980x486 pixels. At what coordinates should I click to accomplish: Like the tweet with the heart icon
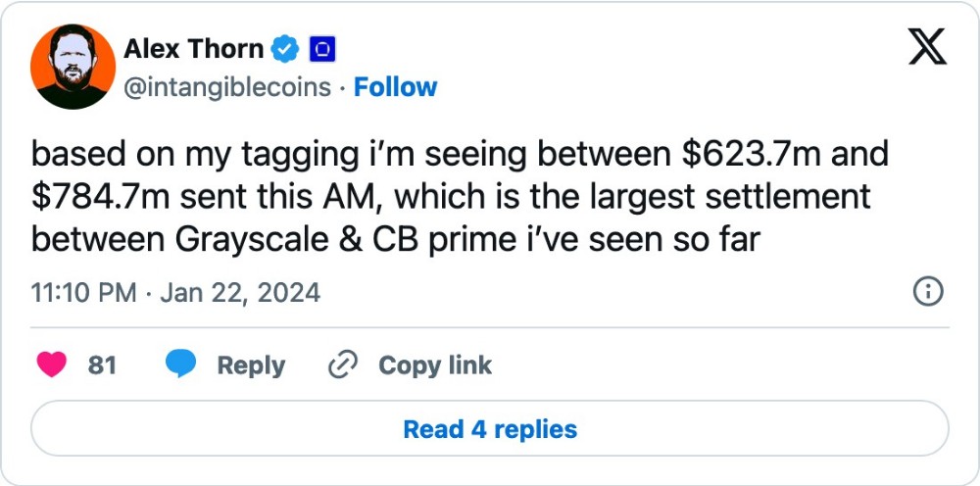[52, 365]
